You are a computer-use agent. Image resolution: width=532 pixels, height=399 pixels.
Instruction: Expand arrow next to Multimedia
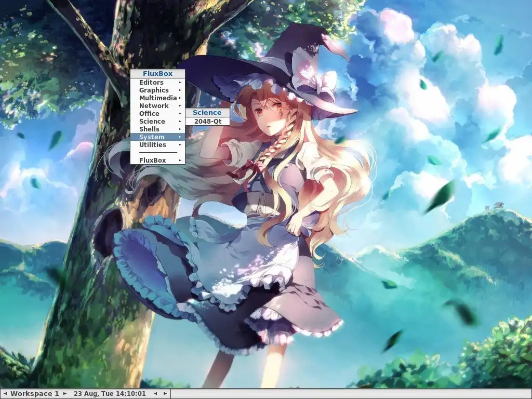[180, 98]
